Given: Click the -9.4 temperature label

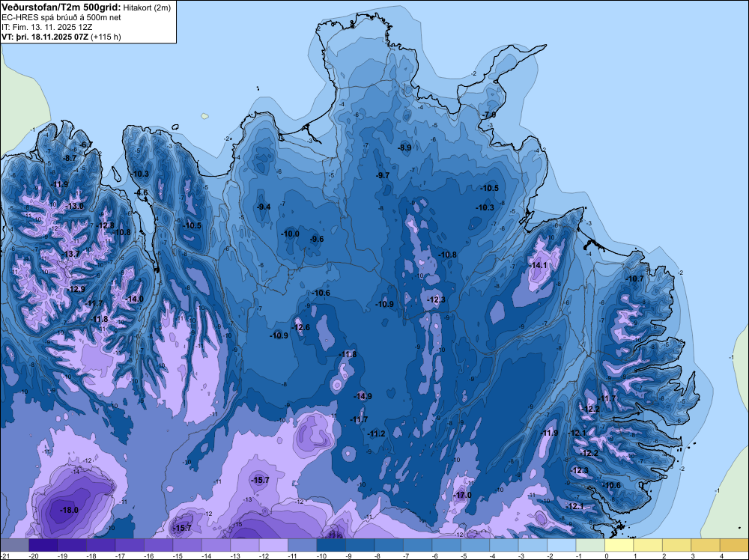Looking at the screenshot, I should 264,207.
